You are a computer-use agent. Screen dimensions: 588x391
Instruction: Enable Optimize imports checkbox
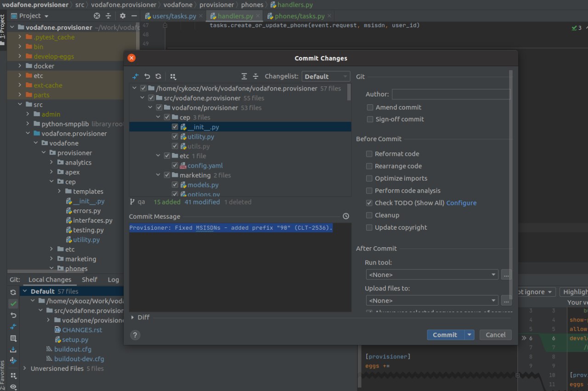[x=369, y=178]
